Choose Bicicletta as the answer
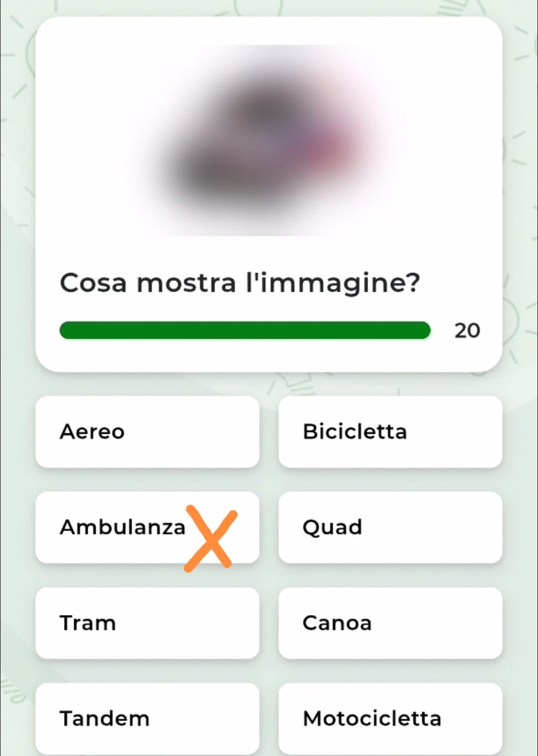The width and height of the screenshot is (538, 756). [x=390, y=431]
